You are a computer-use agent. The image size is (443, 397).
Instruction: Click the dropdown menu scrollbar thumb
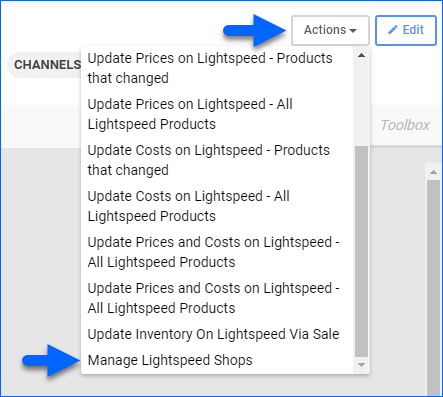point(361,252)
